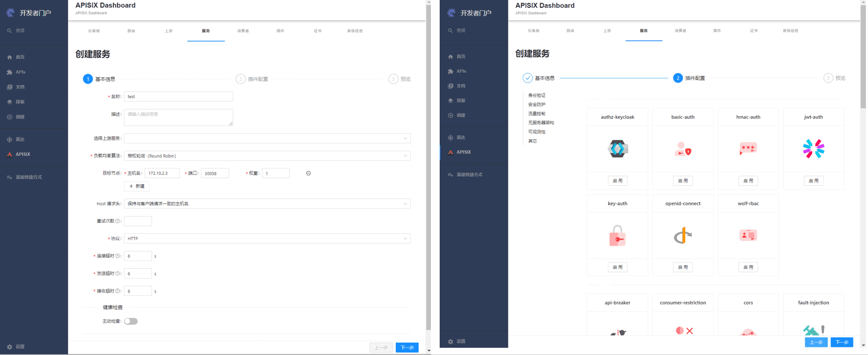The width and height of the screenshot is (868, 355).
Task: Open the 协议 HTTP dropdown
Action: point(267,238)
